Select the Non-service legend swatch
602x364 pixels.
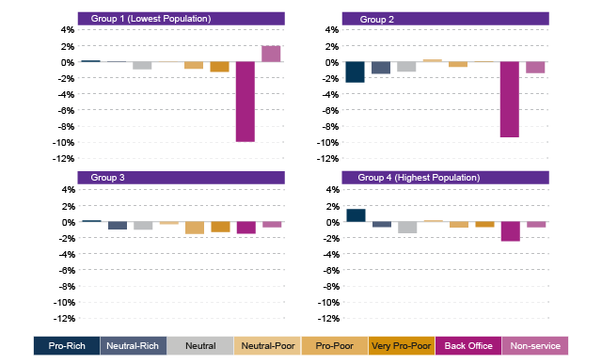535,345
